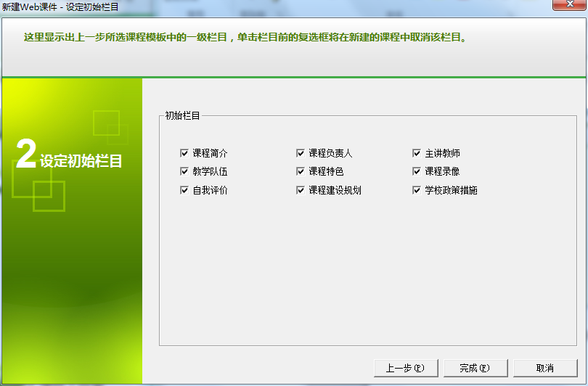Screen dimensions: 588x386
Task: Toggle the 课程录像 checkbox
Action: pos(417,172)
